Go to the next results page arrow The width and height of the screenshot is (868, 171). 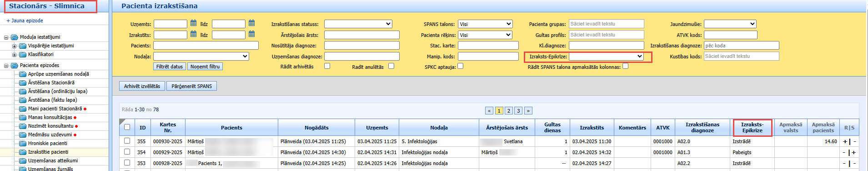528,111
